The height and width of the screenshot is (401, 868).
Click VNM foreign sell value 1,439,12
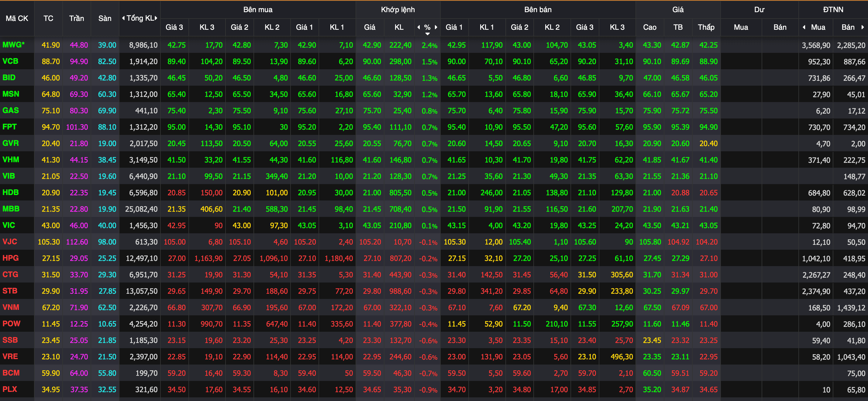click(851, 308)
